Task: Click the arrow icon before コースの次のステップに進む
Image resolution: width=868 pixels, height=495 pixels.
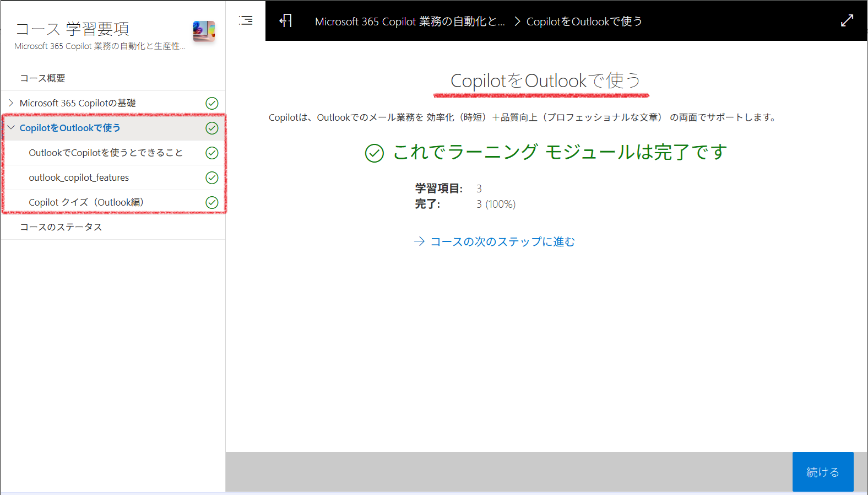Action: 420,241
